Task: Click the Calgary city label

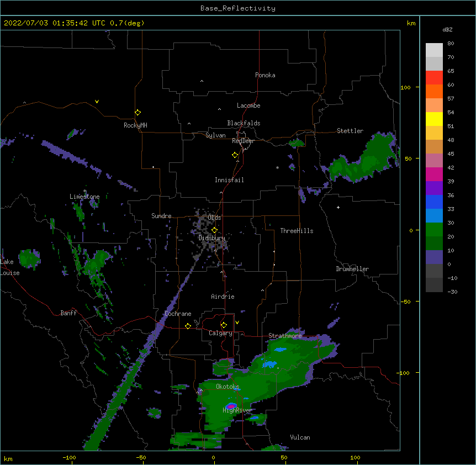Action: 220,333
